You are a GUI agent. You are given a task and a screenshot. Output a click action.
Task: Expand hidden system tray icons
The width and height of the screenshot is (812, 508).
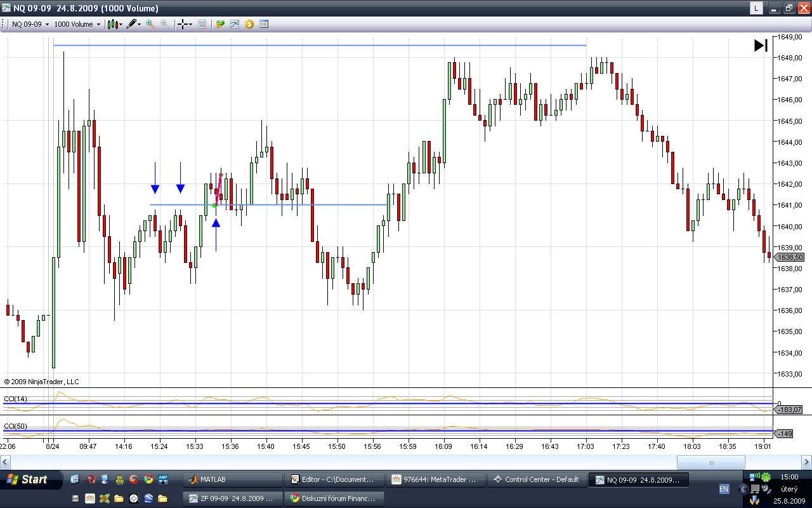click(x=744, y=489)
